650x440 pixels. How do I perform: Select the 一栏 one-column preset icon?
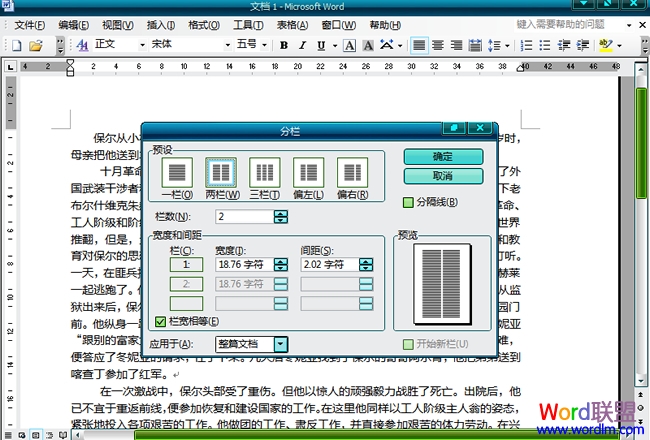click(x=176, y=173)
